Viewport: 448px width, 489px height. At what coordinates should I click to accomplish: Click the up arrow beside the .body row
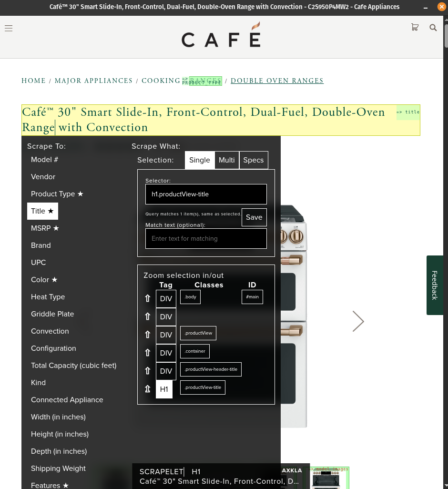(148, 299)
